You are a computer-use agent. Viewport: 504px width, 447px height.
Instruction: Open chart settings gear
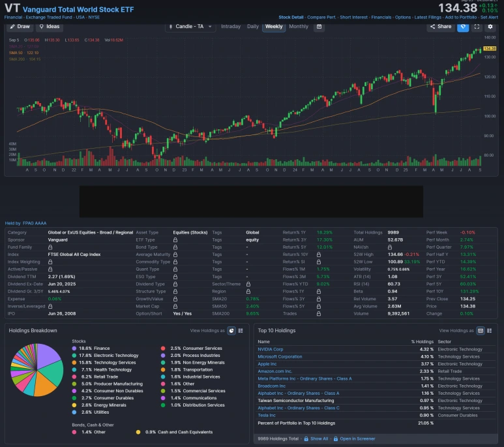490,27
